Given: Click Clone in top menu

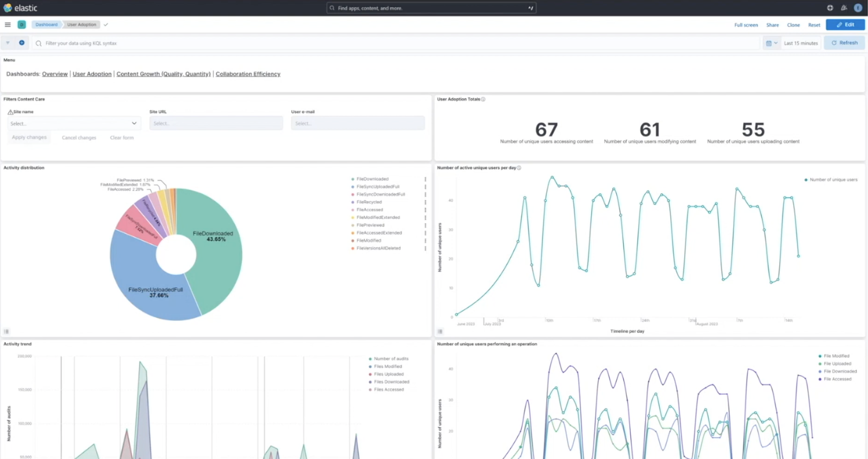Looking at the screenshot, I should pos(794,25).
